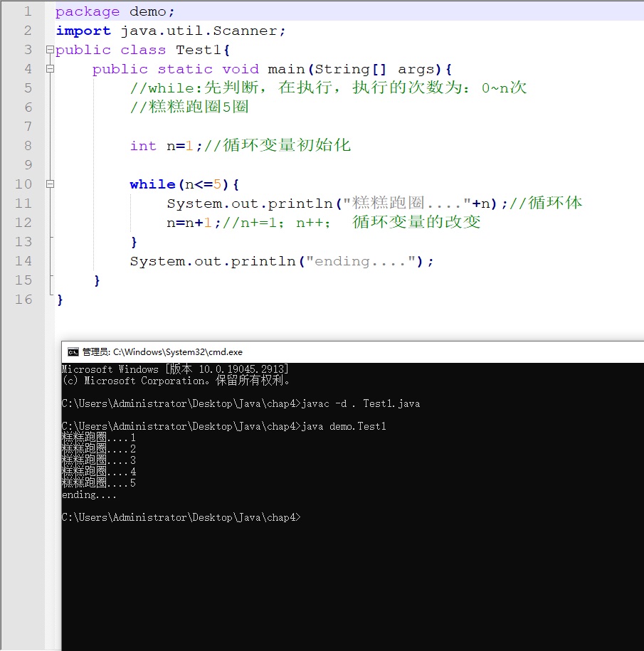This screenshot has height=651, width=644.
Task: Click comment '循环变量的改变' on line 12
Action: coord(416,222)
